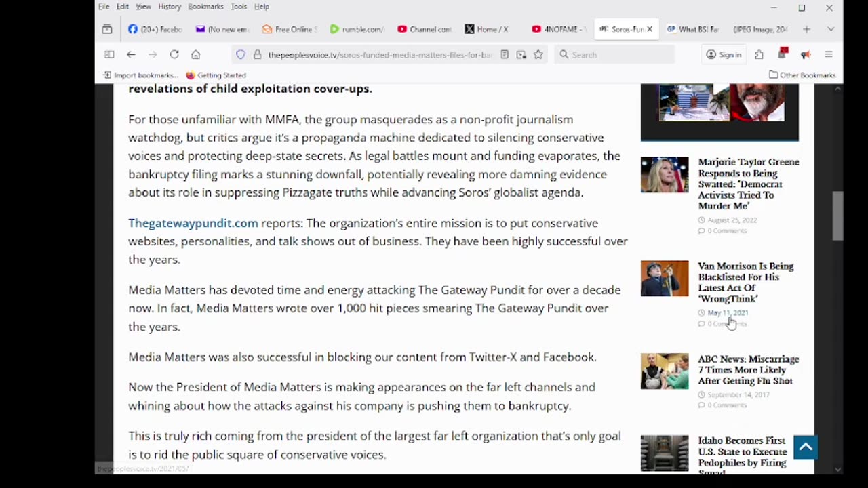Open the View menu
The image size is (868, 488).
tap(143, 7)
